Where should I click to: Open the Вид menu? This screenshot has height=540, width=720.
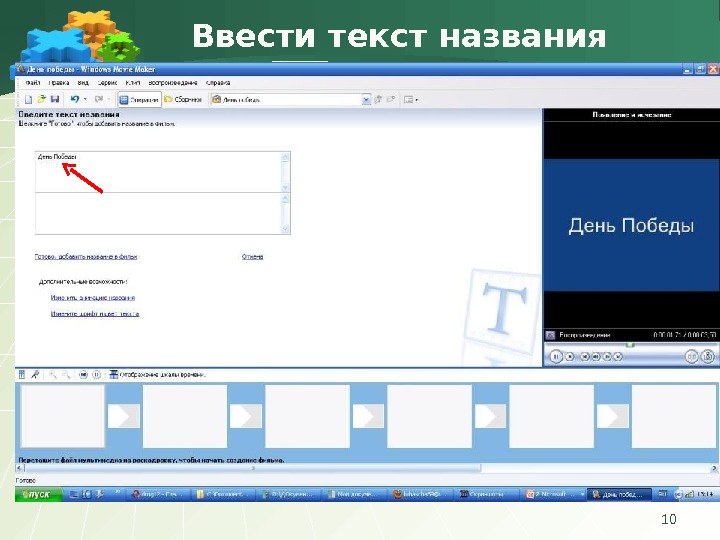tap(83, 83)
